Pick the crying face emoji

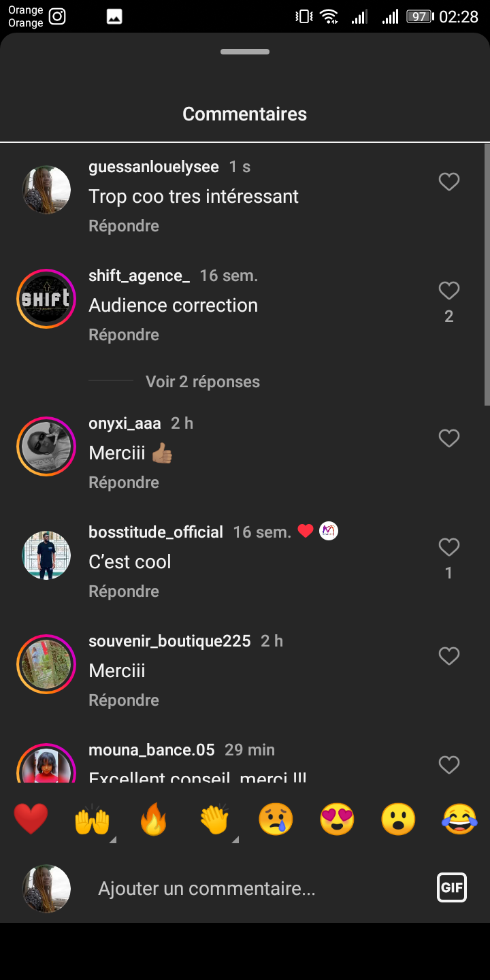point(276,819)
